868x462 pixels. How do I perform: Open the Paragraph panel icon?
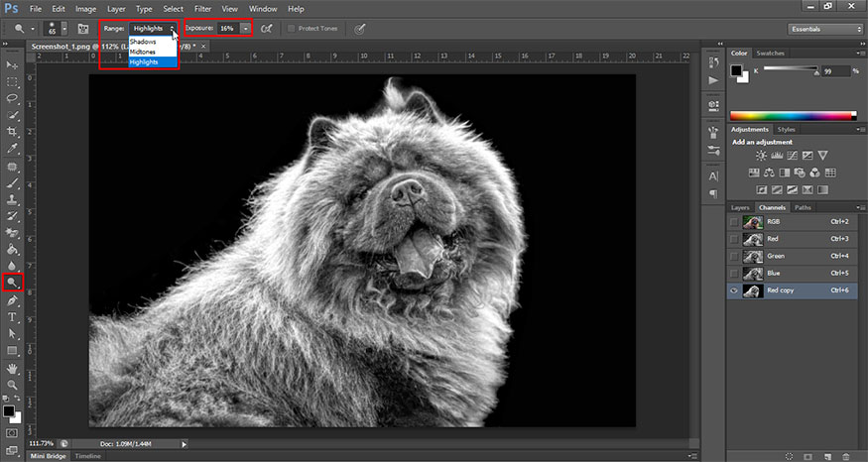[x=713, y=193]
